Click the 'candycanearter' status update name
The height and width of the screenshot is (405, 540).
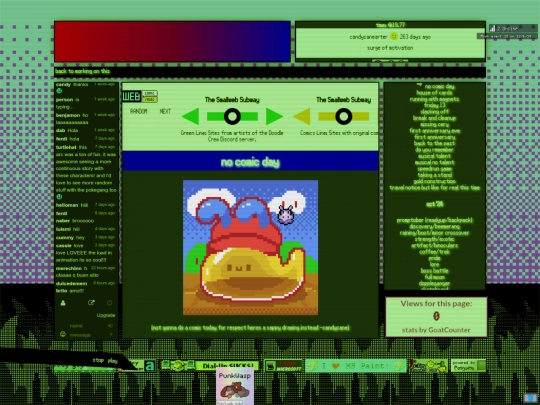[x=368, y=37]
